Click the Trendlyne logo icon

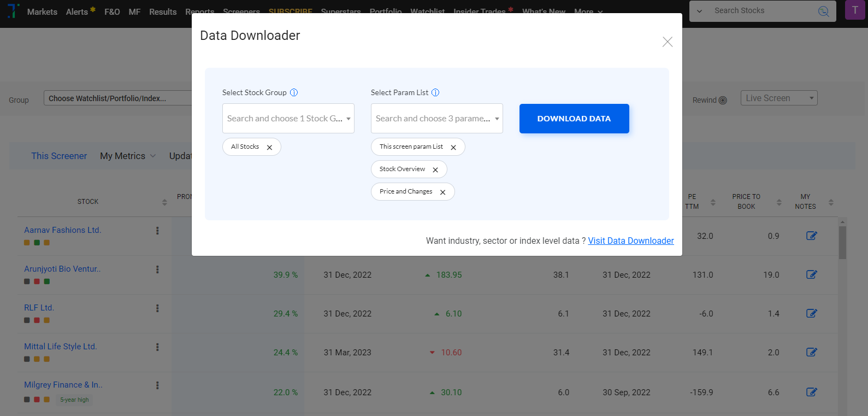pos(13,11)
